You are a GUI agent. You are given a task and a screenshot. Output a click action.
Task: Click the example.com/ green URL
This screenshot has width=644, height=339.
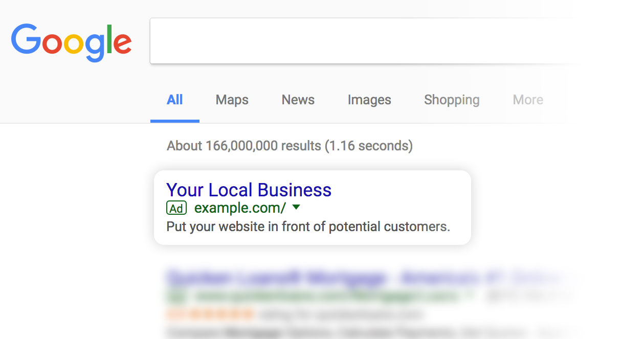click(x=240, y=208)
